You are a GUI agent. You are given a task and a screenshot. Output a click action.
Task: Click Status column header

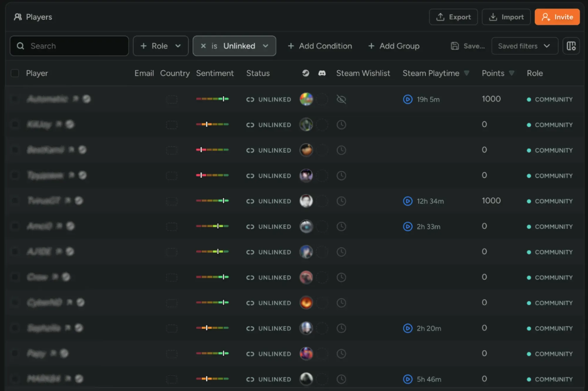(258, 73)
